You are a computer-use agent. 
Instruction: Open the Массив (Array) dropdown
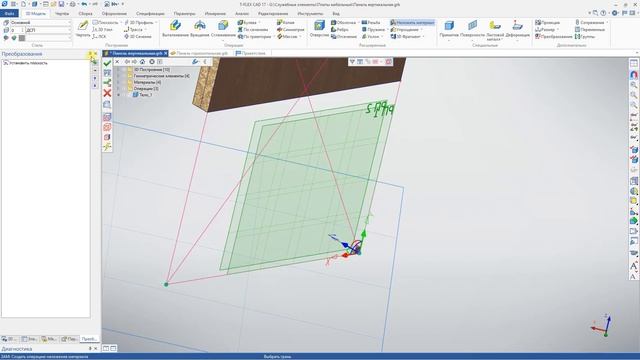[300, 36]
